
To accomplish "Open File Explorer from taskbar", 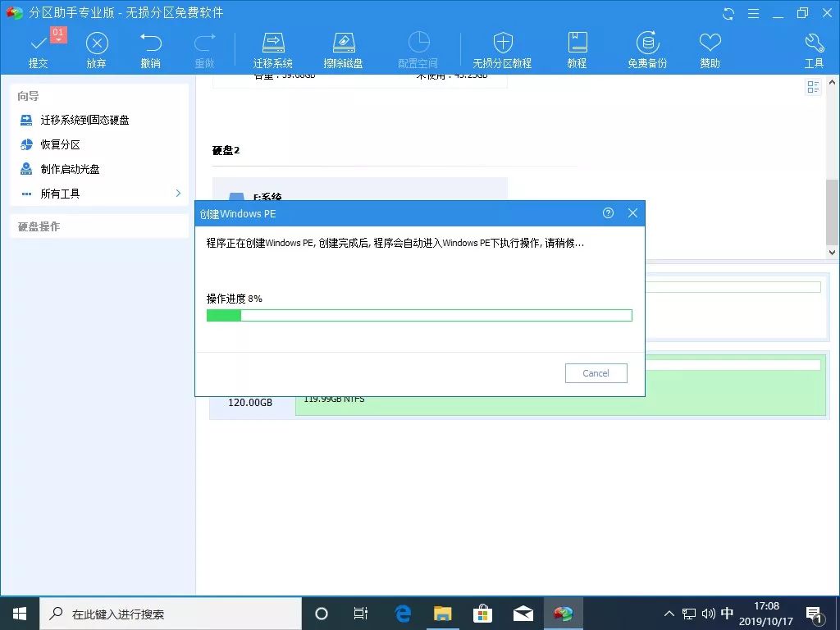I will 442,614.
